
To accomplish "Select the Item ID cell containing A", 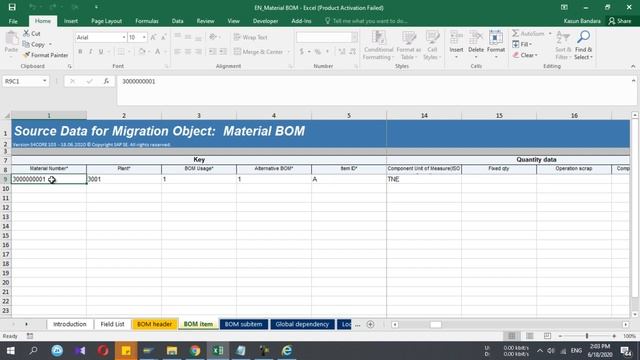I will (349, 179).
